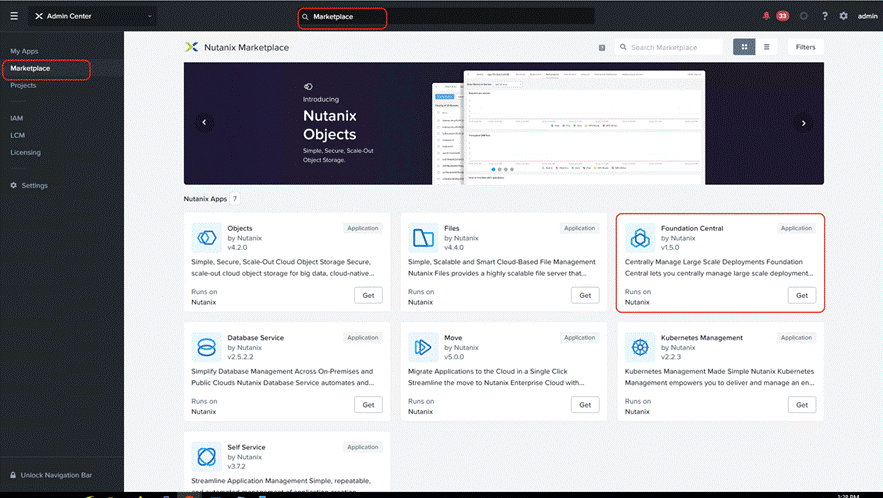Get the Kubernetes Management app
The height and width of the screenshot is (498, 883).
[x=802, y=404]
